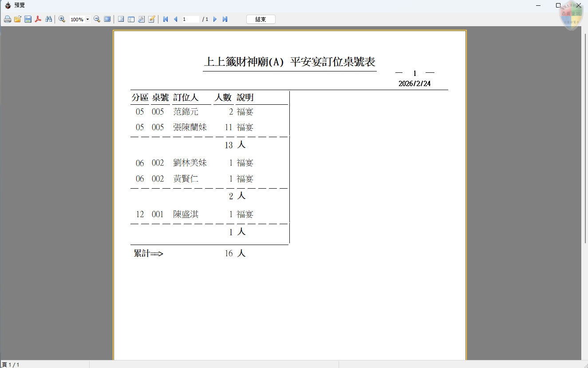The height and width of the screenshot is (368, 588).
Task: Jump to the last page
Action: [225, 20]
